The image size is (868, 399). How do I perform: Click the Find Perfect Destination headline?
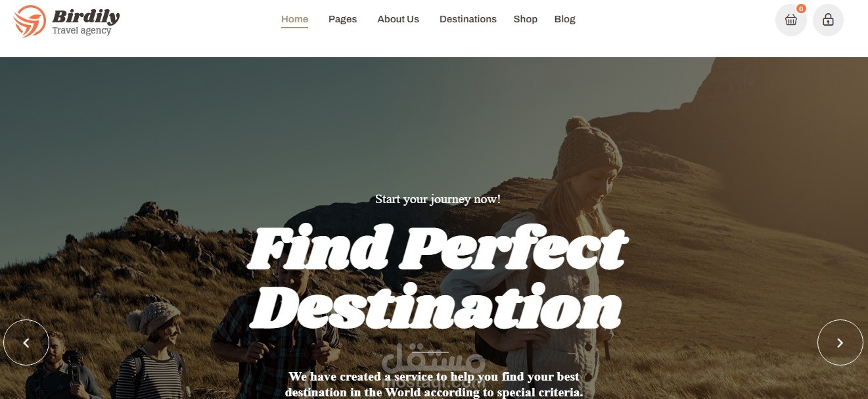click(437, 277)
